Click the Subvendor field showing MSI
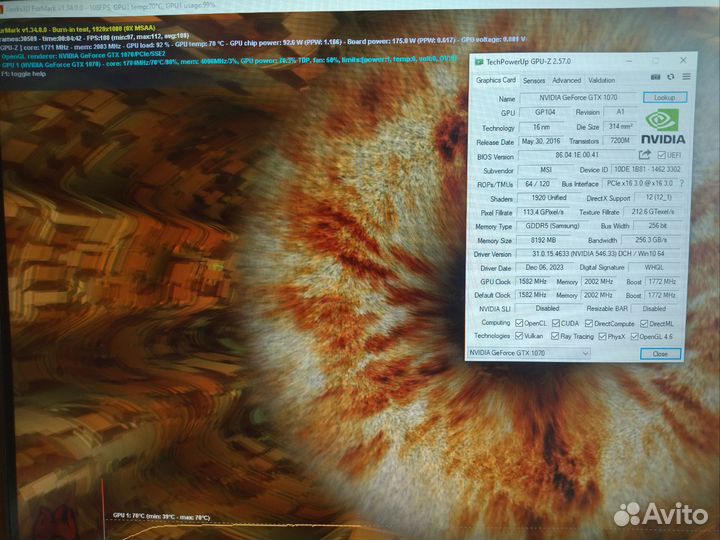720x540 pixels. tap(546, 169)
